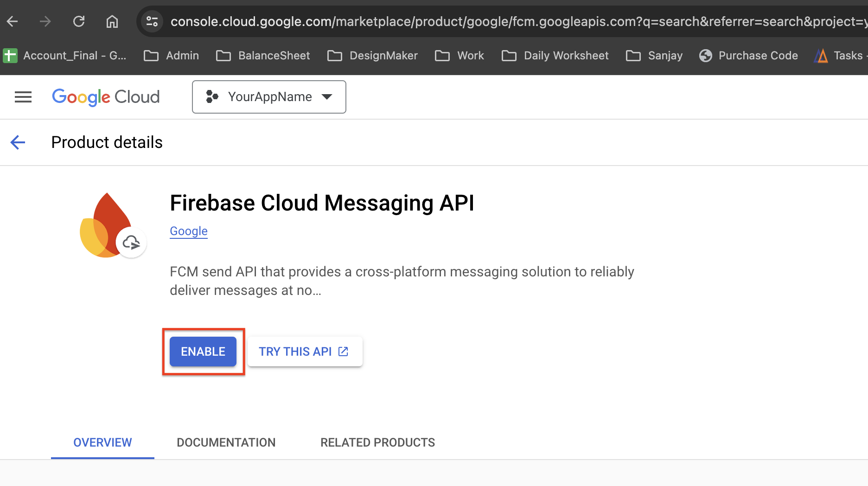The height and width of the screenshot is (486, 868).
Task: Switch to the Related Products tab
Action: coord(377,442)
